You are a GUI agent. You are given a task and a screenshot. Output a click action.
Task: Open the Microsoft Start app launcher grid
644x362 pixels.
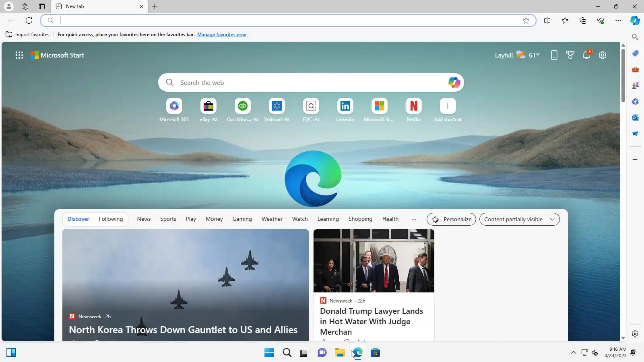[19, 55]
